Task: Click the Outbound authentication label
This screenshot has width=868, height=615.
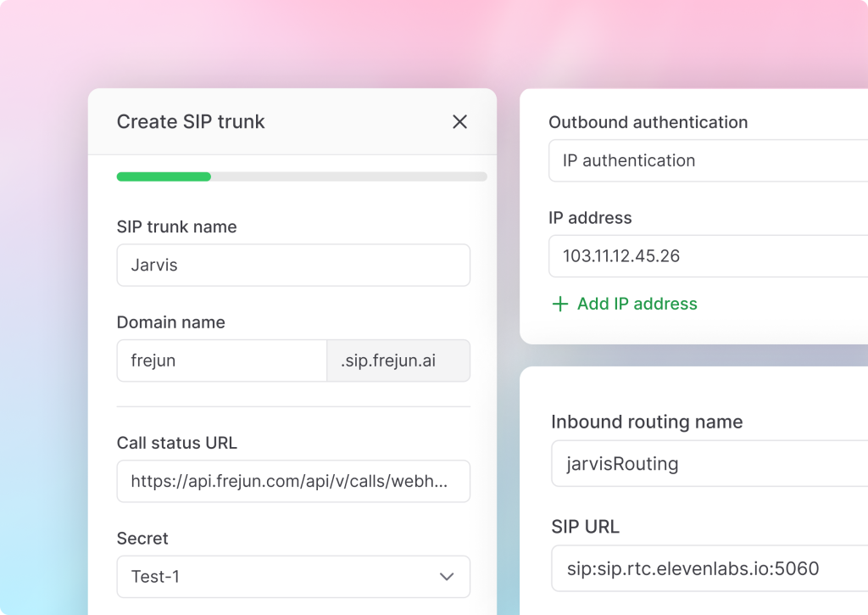Action: (648, 122)
